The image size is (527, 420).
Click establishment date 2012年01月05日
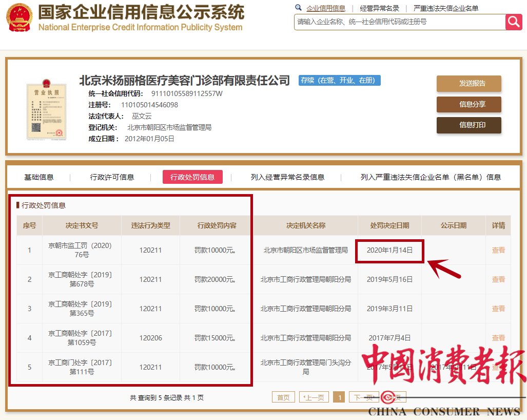point(149,139)
